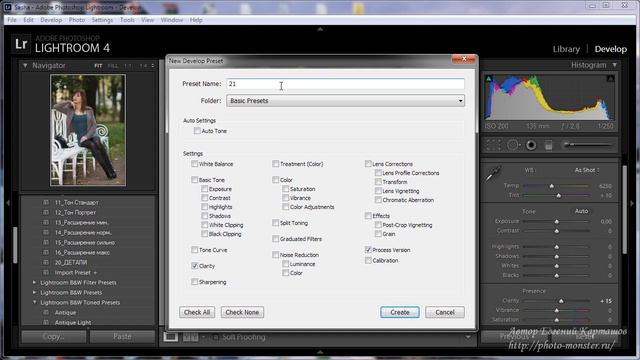
Task: Click the Clarity slider handle
Action: click(x=561, y=301)
